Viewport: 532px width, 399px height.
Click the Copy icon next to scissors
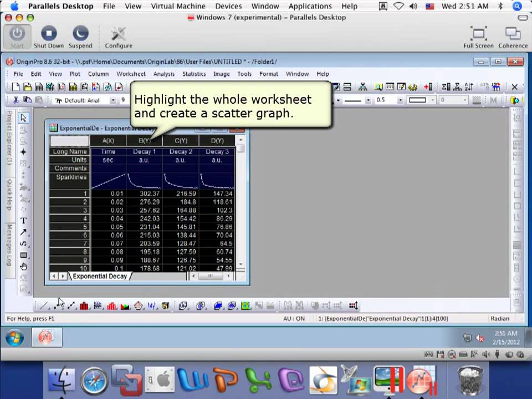pos(27,100)
